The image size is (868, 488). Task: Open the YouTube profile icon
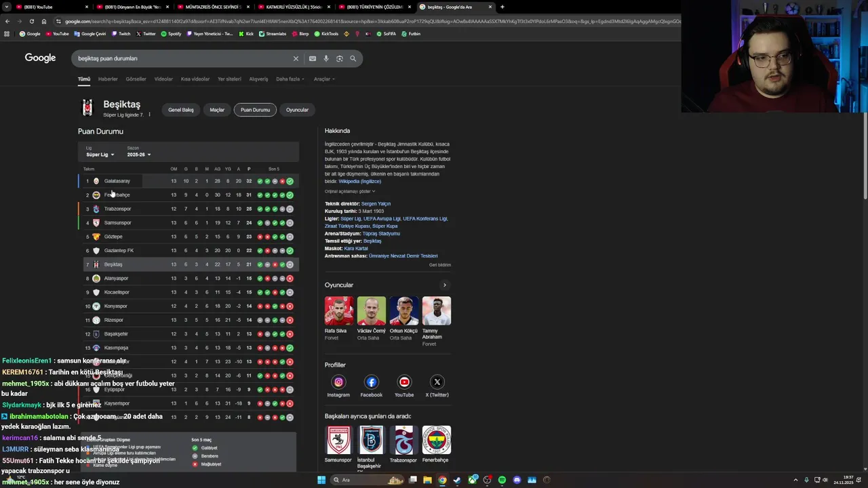404,382
